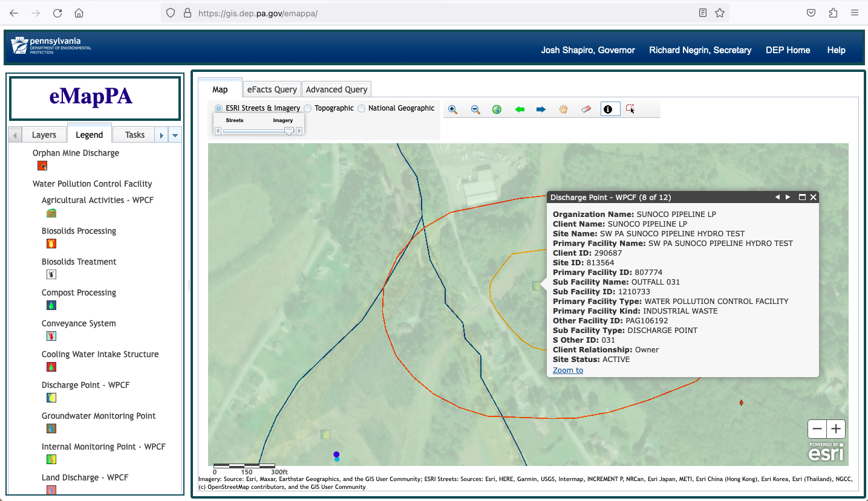The height and width of the screenshot is (501, 868).
Task: Show next feature in popup
Action: [788, 197]
